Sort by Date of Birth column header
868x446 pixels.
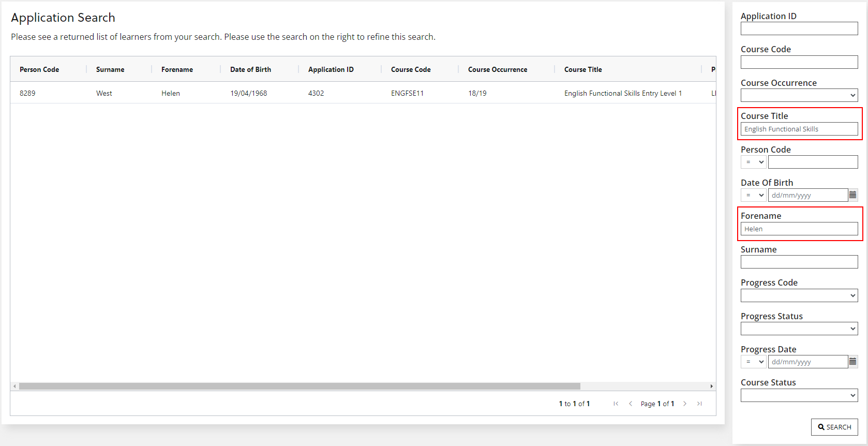[x=250, y=69]
